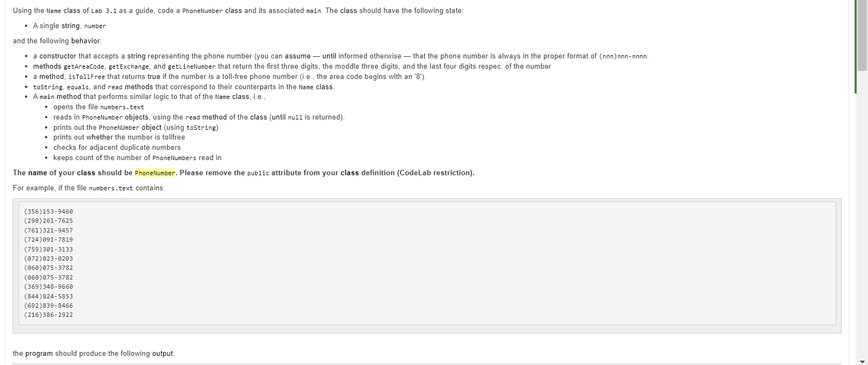
Task: Click the isTollFree method name
Action: pos(86,77)
